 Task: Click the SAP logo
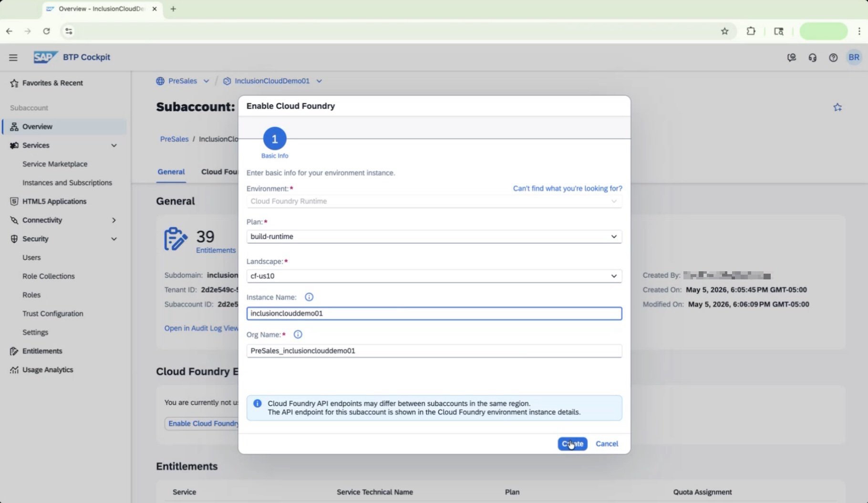[45, 57]
